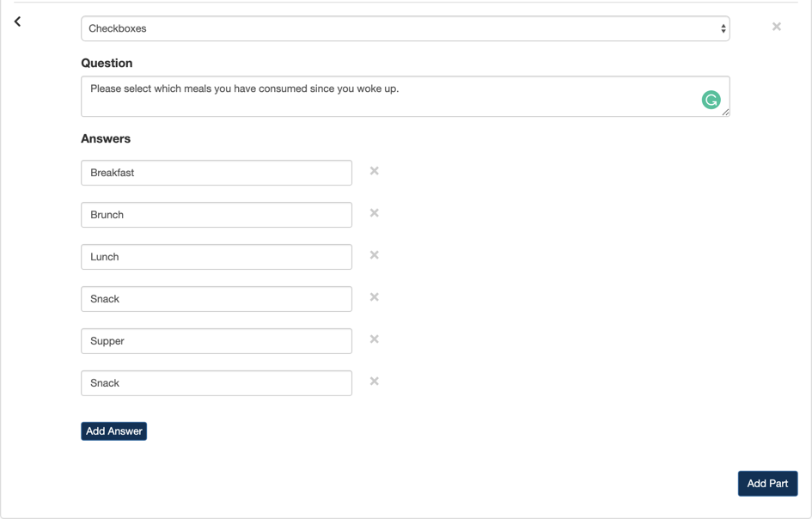The width and height of the screenshot is (812, 519).
Task: Delete the Lunch answer option
Action: [x=375, y=255]
